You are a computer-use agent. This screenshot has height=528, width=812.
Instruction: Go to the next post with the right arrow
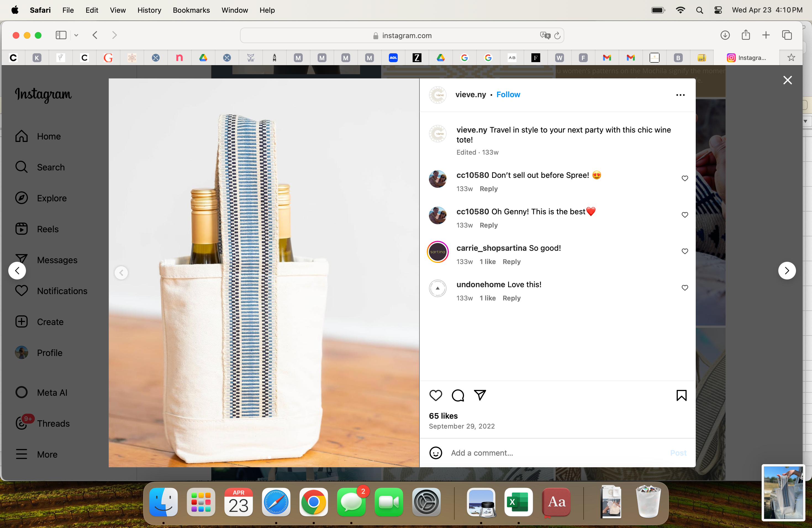click(787, 270)
